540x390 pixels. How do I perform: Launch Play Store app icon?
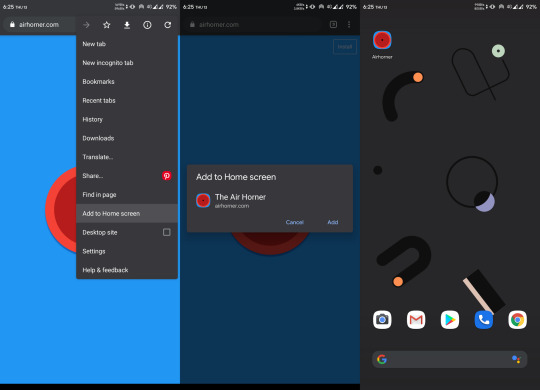pos(450,320)
